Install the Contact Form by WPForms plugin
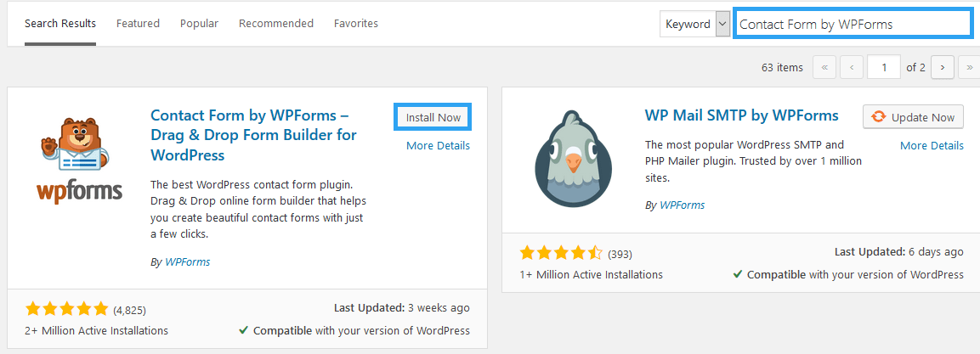The width and height of the screenshot is (980, 354). pos(433,117)
